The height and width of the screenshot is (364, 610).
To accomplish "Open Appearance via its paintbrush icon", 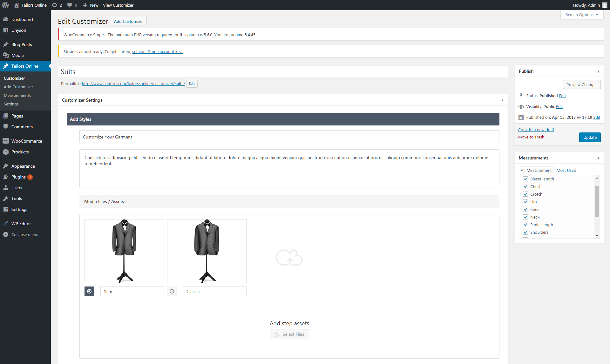I will (x=6, y=166).
